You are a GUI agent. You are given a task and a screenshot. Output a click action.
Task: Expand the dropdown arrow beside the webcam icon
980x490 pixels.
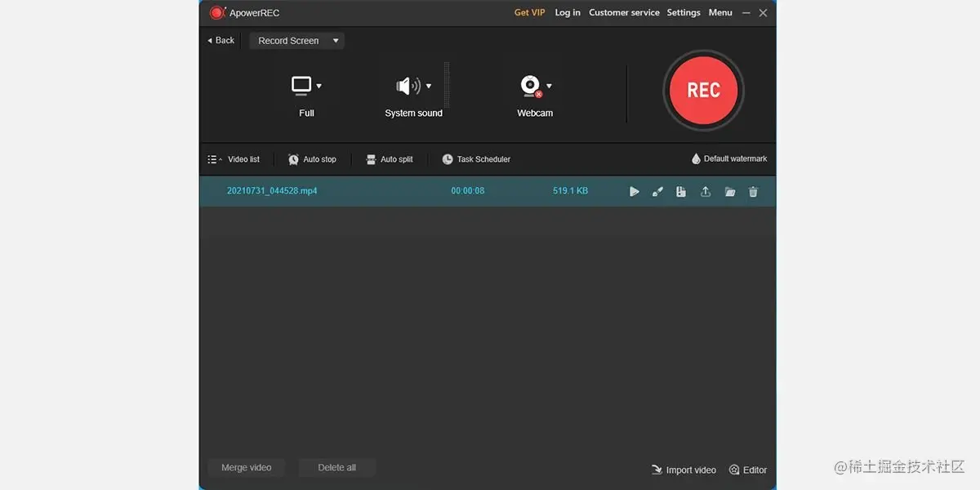point(549,86)
